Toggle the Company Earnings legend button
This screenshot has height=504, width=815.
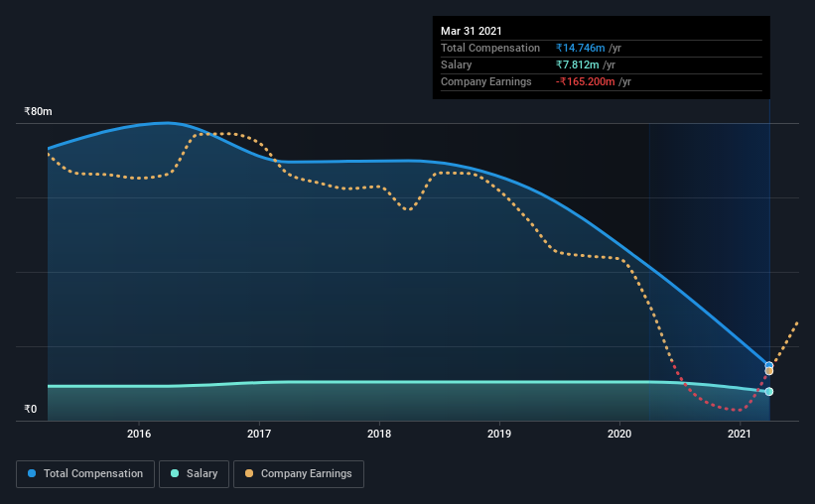pos(299,474)
